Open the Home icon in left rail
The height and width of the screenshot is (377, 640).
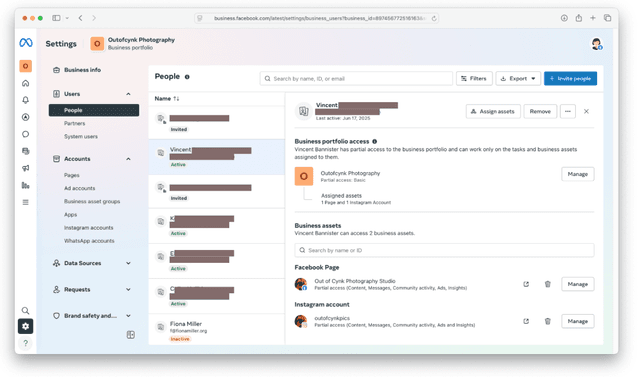pos(26,83)
